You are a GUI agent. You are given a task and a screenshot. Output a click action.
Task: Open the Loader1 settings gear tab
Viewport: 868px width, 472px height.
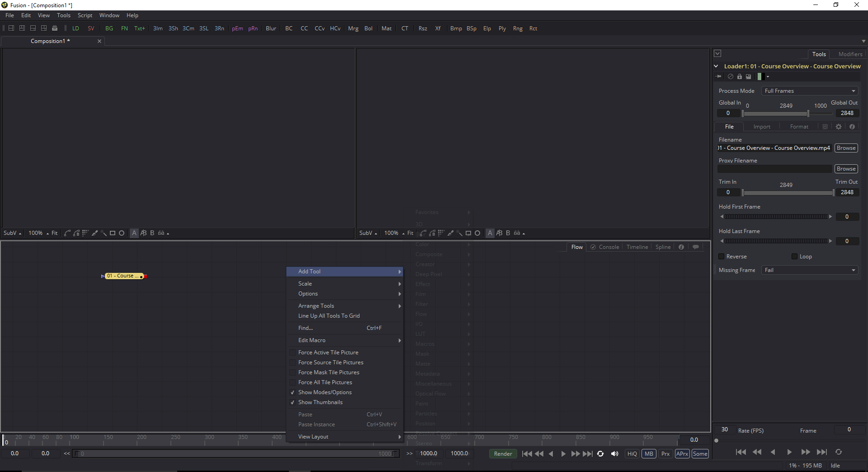[839, 127]
